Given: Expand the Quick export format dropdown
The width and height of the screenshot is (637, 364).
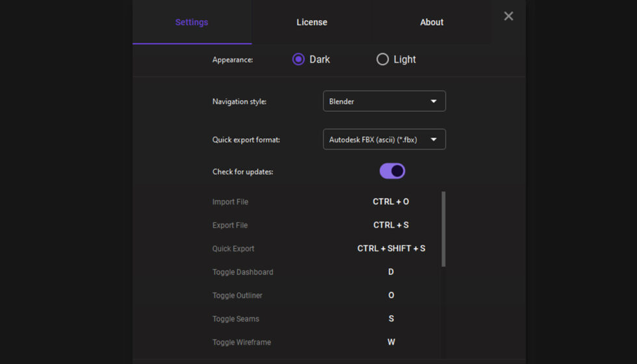Looking at the screenshot, I should point(383,139).
